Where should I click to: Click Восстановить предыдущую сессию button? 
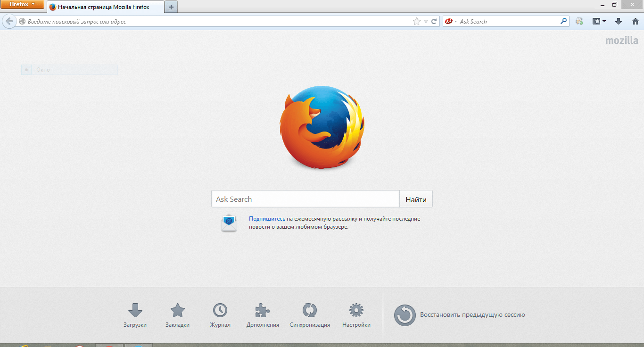pyautogui.click(x=459, y=314)
